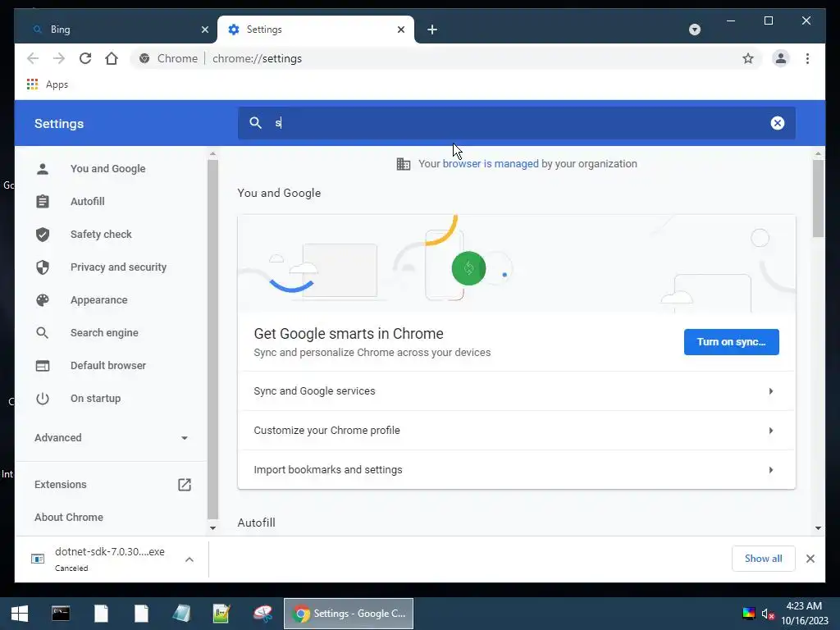This screenshot has height=630, width=840.
Task: Click the Privacy and security shield icon
Action: (x=43, y=267)
